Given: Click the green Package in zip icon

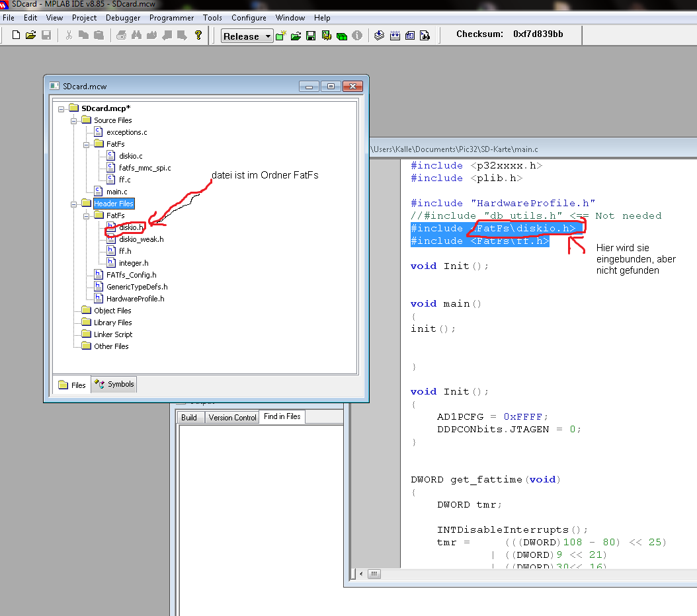Looking at the screenshot, I should [342, 36].
